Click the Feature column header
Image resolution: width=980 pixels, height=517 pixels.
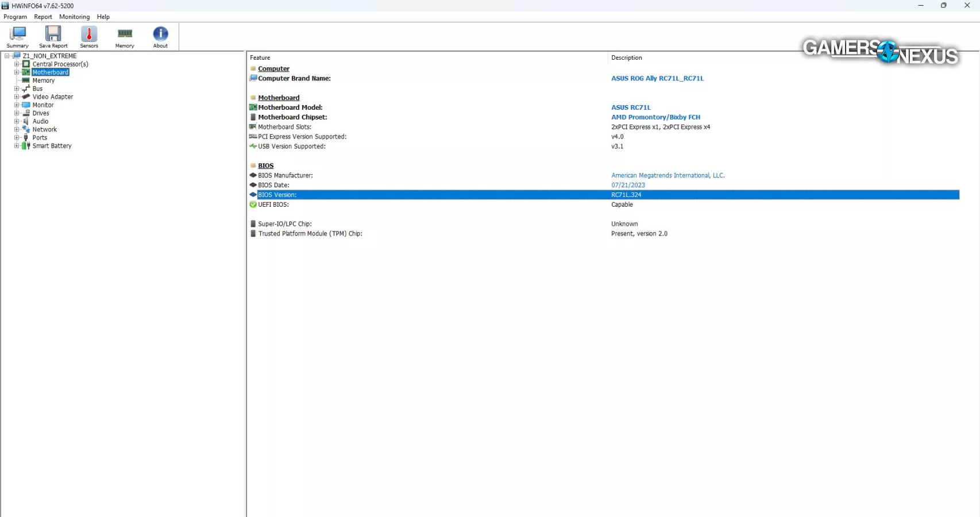260,58
